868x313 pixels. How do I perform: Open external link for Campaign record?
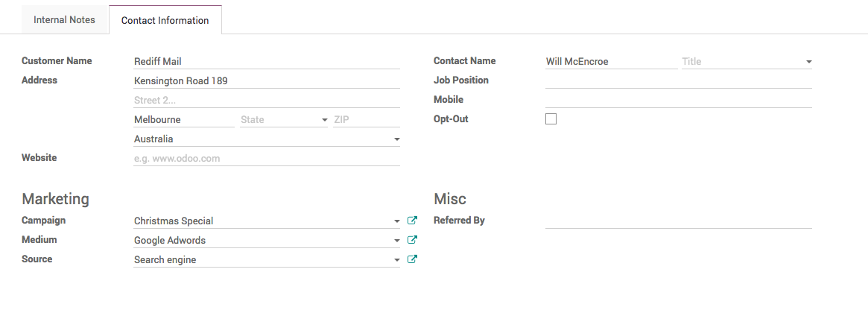tap(413, 221)
